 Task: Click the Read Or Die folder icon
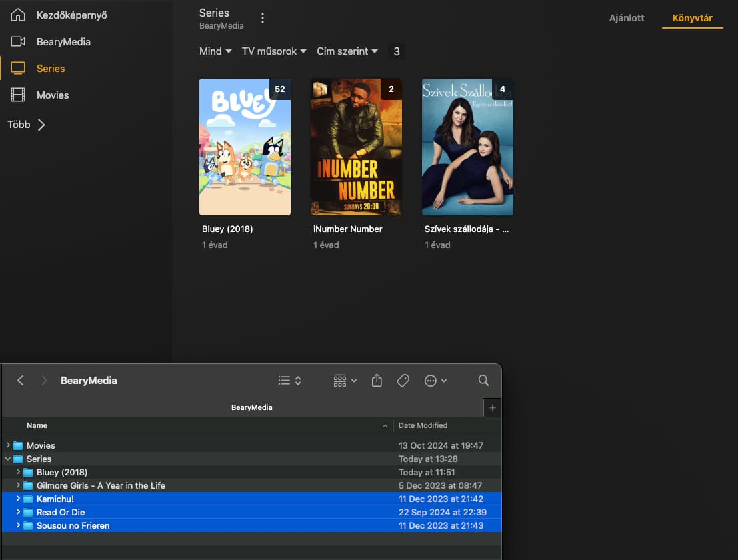28,512
